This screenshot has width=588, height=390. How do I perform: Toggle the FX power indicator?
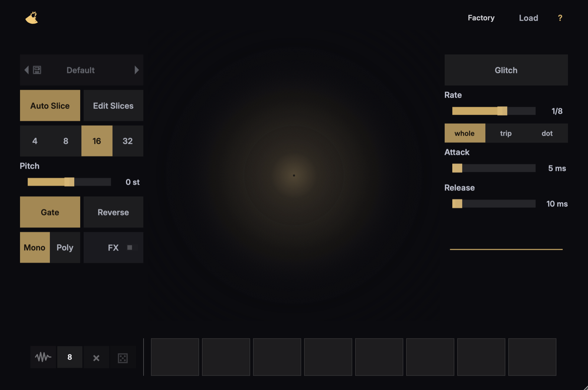click(130, 247)
